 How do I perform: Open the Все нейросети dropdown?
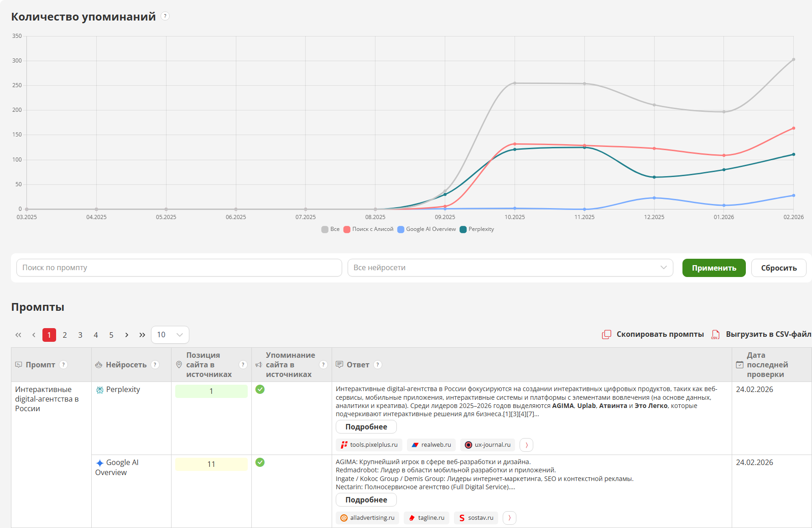pos(510,268)
